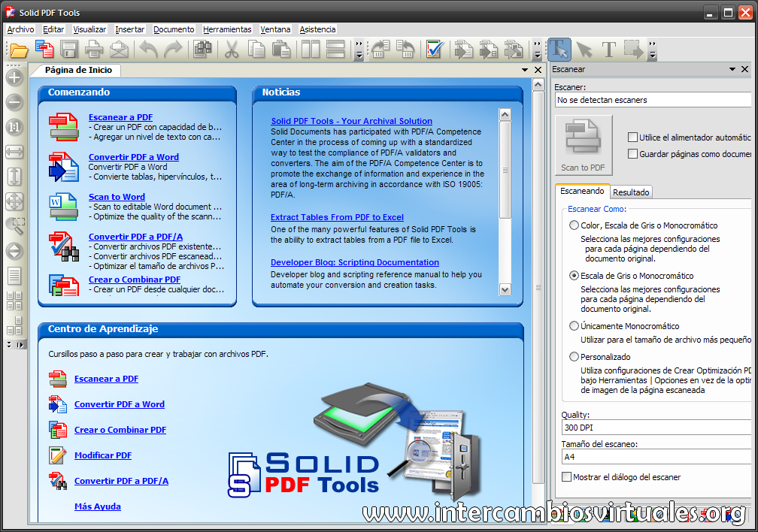This screenshot has height=532, width=758.
Task: Print using the printer toolbar icon
Action: [x=94, y=50]
